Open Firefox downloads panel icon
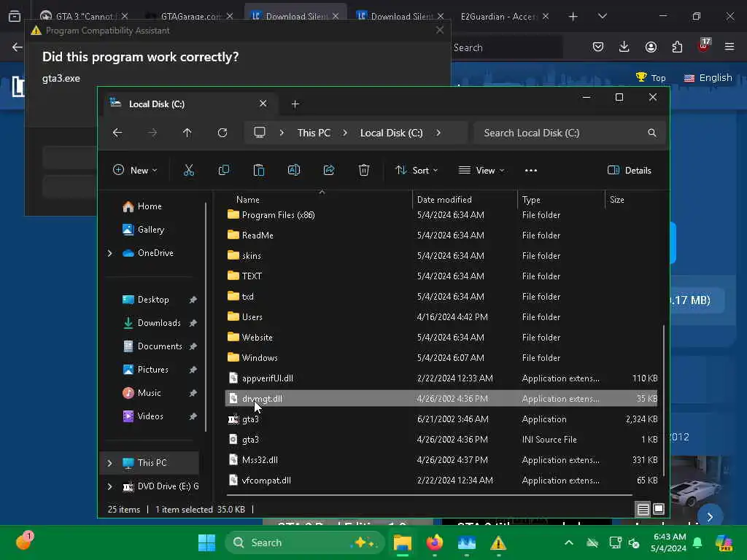 pyautogui.click(x=624, y=47)
